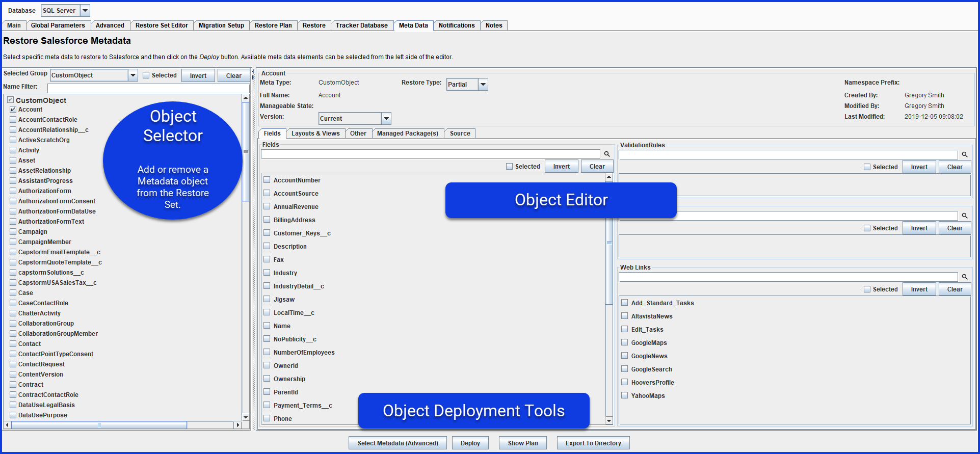Image resolution: width=980 pixels, height=454 pixels.
Task: Click the Fields list vertical scrollbar
Action: tap(609, 243)
